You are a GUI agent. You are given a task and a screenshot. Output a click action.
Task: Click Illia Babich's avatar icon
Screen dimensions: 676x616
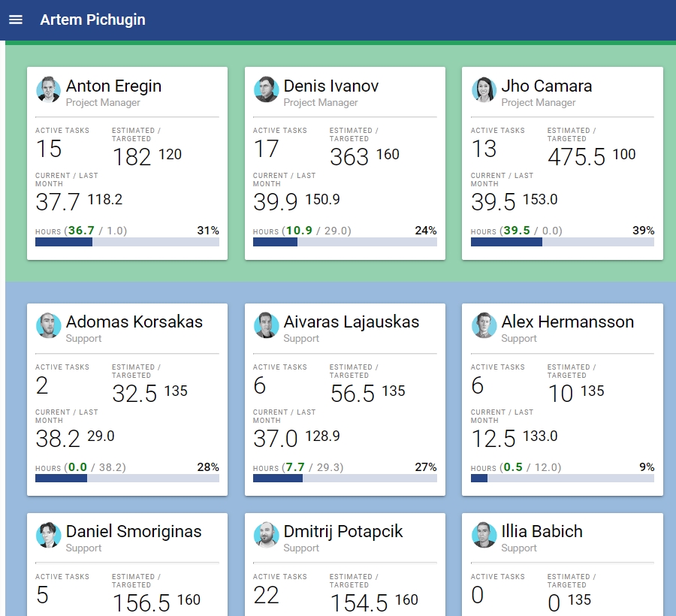pos(484,535)
